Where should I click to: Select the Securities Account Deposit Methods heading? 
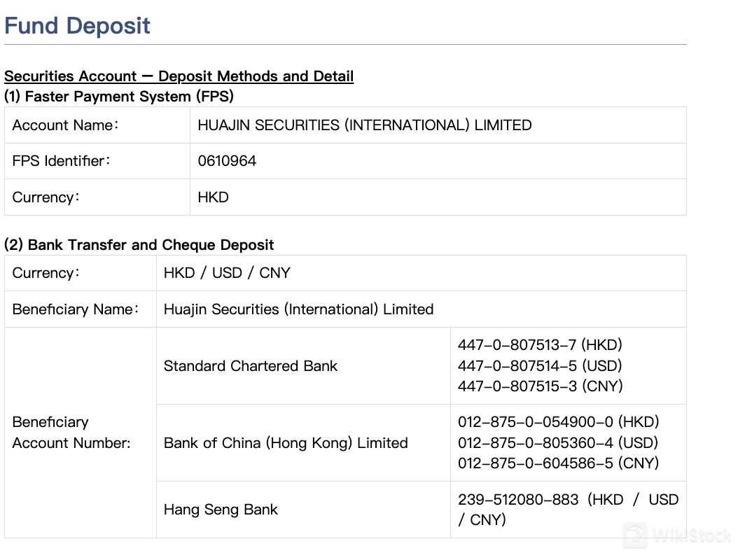[179, 76]
